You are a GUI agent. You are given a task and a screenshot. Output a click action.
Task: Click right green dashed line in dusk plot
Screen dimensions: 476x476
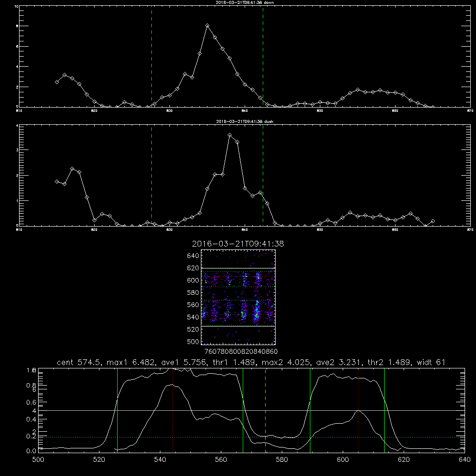[263, 176]
